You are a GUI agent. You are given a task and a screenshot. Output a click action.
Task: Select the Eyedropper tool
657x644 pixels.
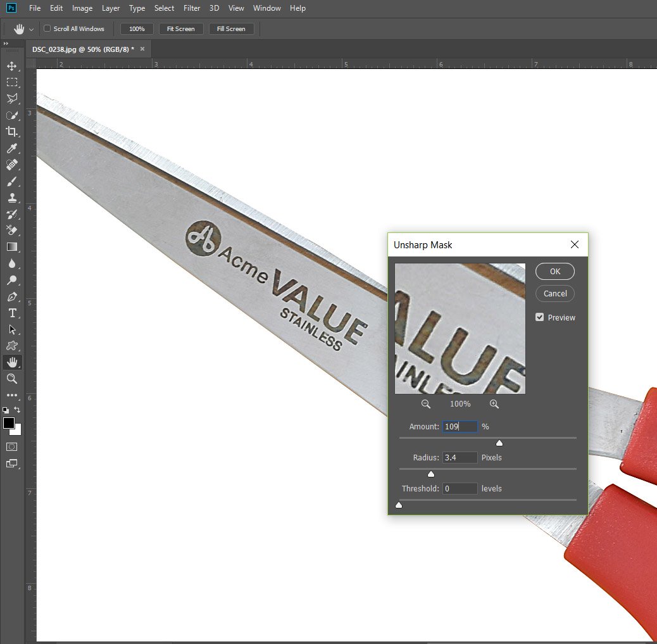(x=12, y=148)
